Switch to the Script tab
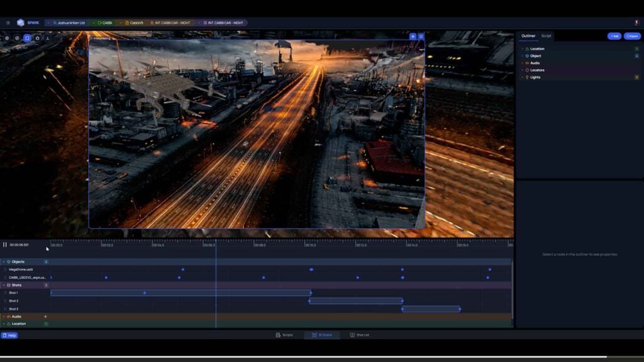644x362 pixels. pos(546,36)
